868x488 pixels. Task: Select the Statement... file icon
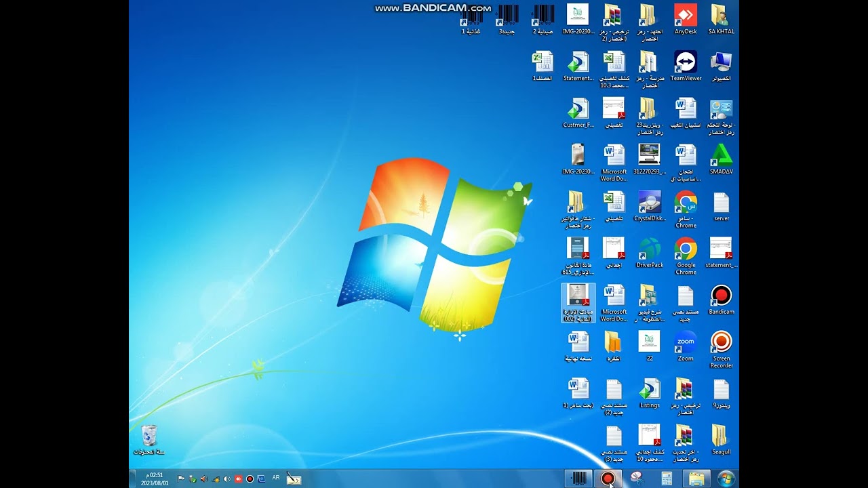578,66
